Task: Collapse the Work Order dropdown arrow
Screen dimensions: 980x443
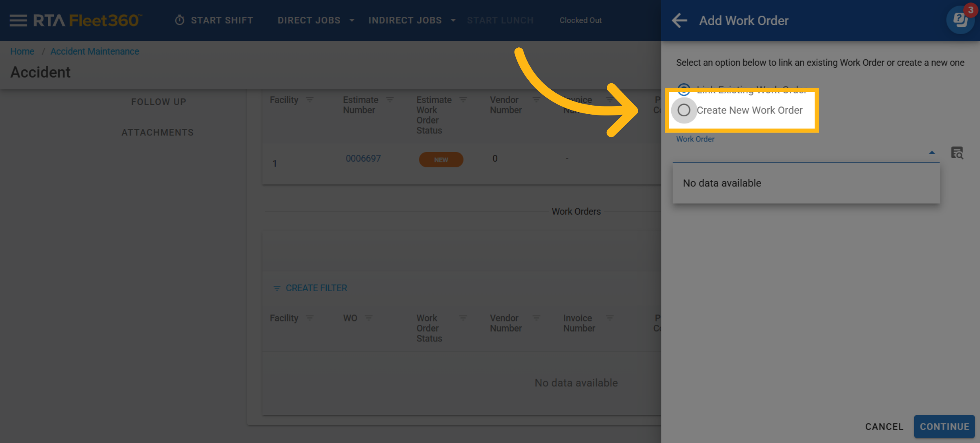Action: click(x=932, y=153)
